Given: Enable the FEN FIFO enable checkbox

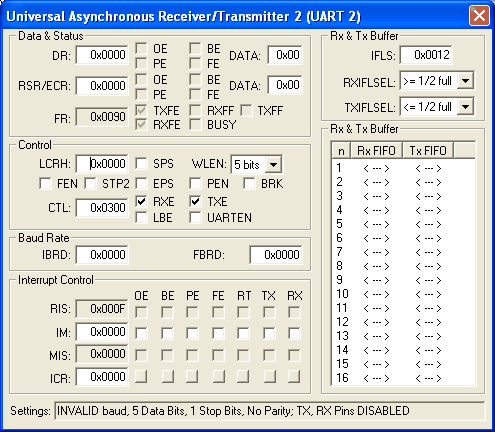Looking at the screenshot, I should tap(45, 183).
